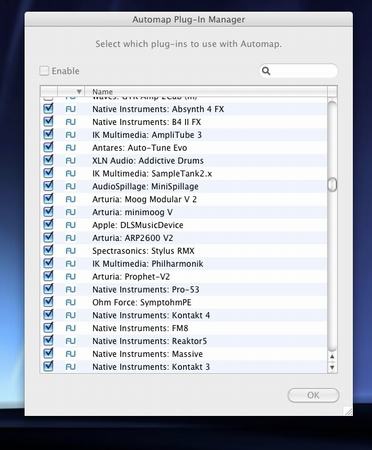
Task: Select row 'IK Multimedia: Philharmonik'
Action: (x=184, y=264)
